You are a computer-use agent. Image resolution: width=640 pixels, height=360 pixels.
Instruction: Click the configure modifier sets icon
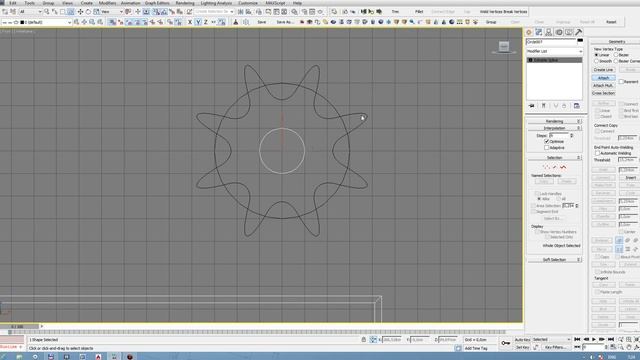(576, 106)
